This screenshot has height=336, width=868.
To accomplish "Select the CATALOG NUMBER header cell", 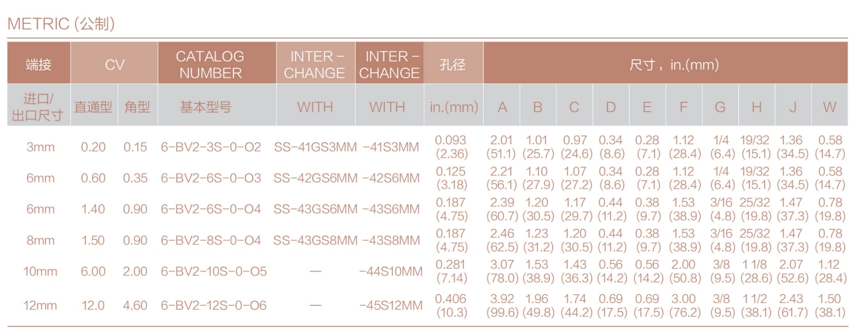I will (210, 65).
